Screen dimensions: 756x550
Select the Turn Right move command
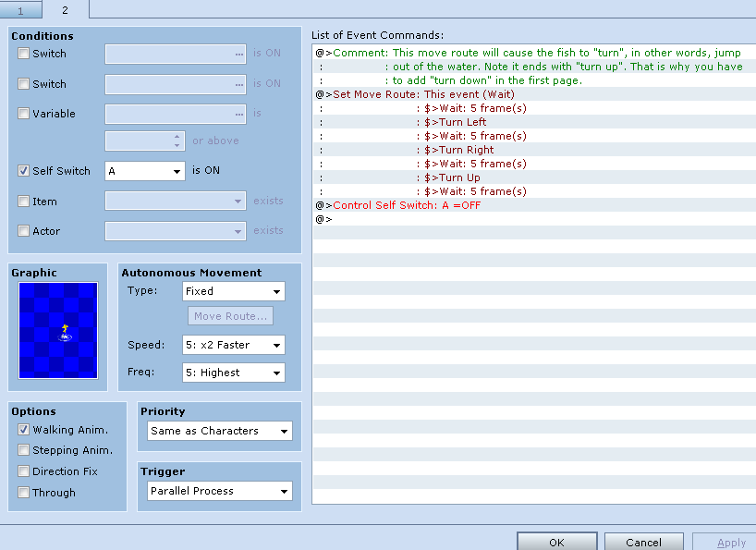point(534,150)
